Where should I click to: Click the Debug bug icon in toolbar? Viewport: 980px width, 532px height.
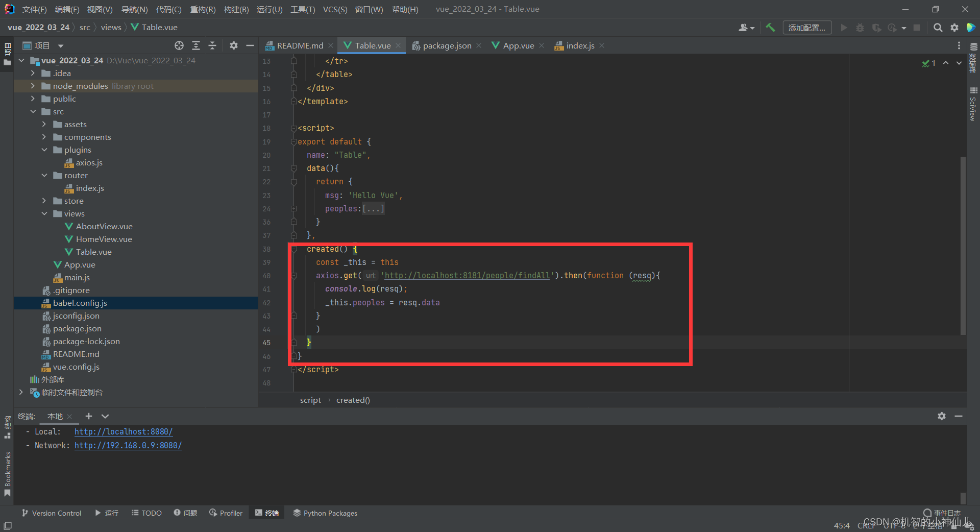point(860,28)
